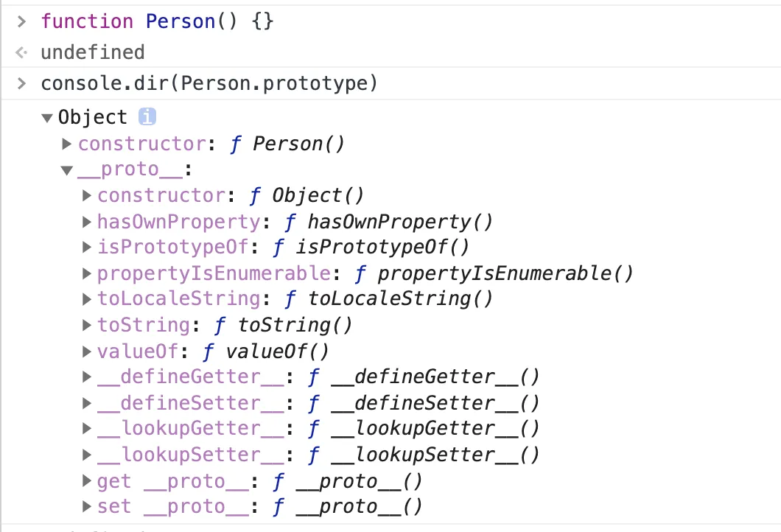Expand the valueOf property arrow

87,351
